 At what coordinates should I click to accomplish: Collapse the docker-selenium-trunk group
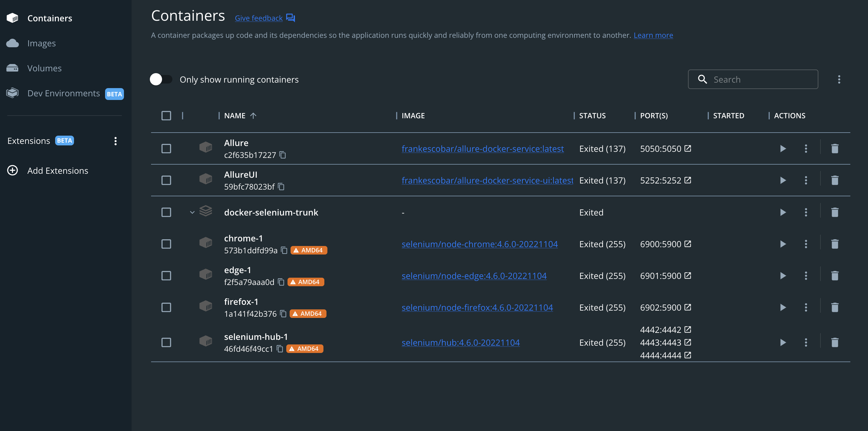(192, 212)
